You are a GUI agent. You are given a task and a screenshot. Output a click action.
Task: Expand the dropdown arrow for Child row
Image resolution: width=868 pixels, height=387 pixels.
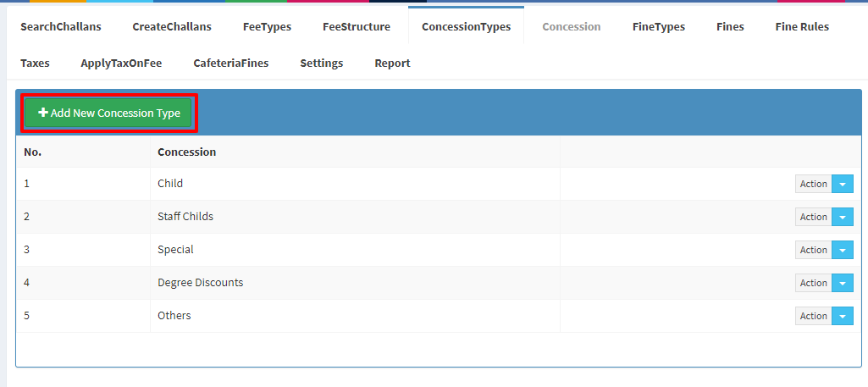(x=843, y=184)
